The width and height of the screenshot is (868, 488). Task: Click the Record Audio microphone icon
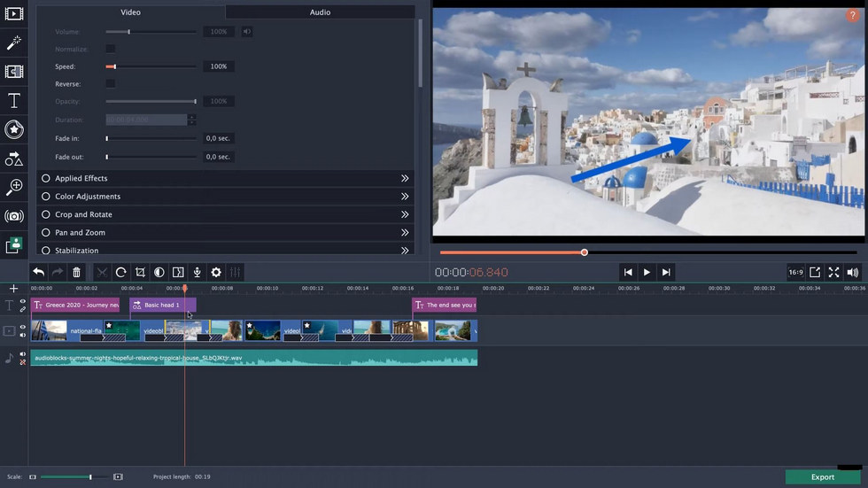pyautogui.click(x=197, y=273)
